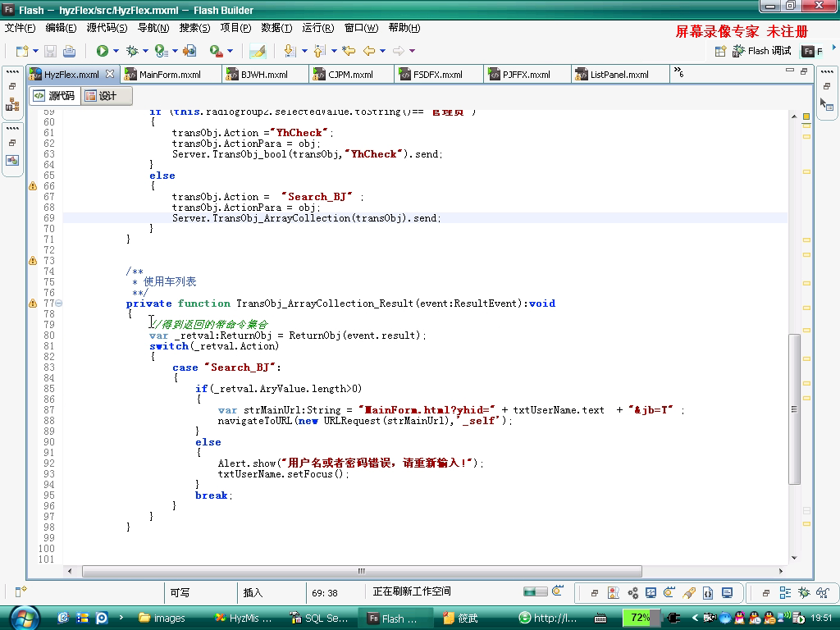Open the 运行(R) menu

pos(317,28)
